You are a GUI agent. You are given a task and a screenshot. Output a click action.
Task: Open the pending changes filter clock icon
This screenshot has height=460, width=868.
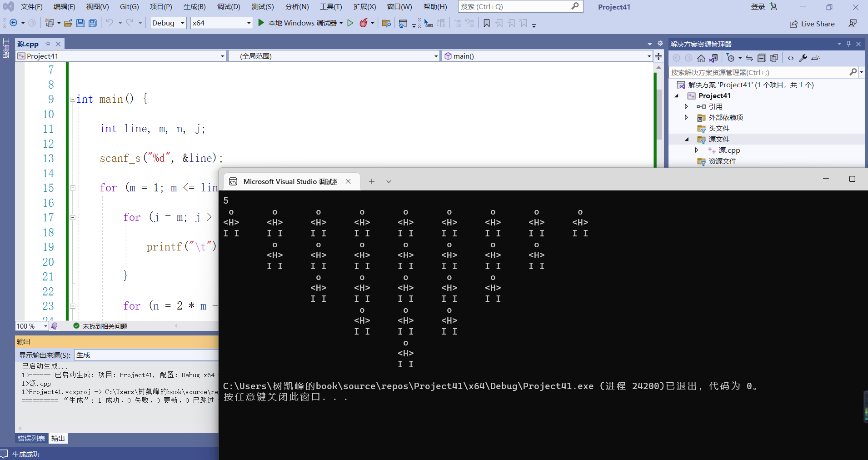pyautogui.click(x=731, y=58)
